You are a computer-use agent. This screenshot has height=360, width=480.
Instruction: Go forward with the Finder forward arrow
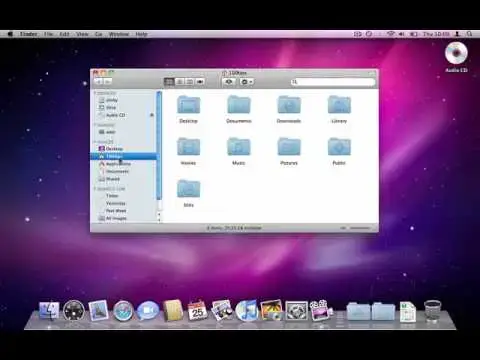pos(108,81)
